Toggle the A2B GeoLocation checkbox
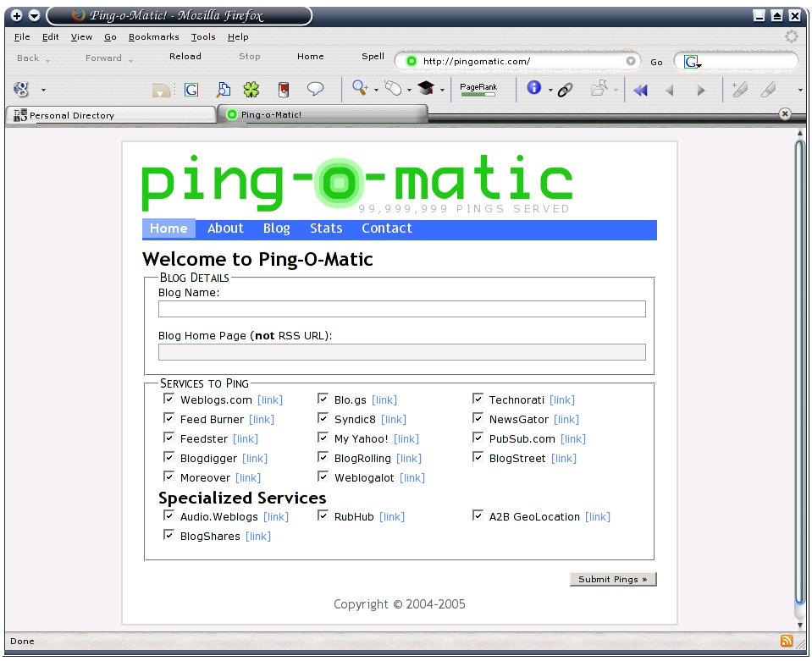 [x=478, y=515]
